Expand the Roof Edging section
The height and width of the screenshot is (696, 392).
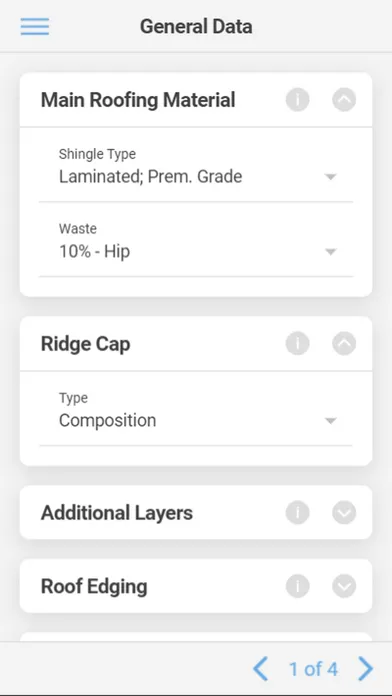(344, 586)
